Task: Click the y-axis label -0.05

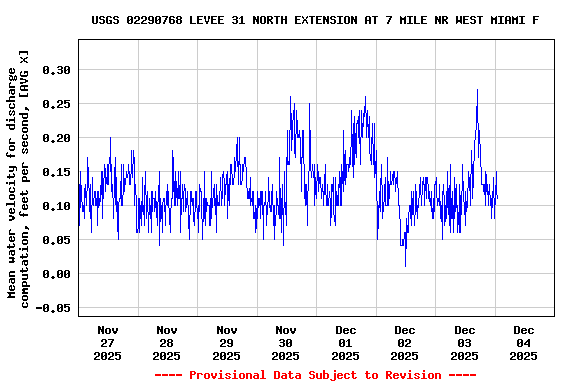Action: [53, 308]
